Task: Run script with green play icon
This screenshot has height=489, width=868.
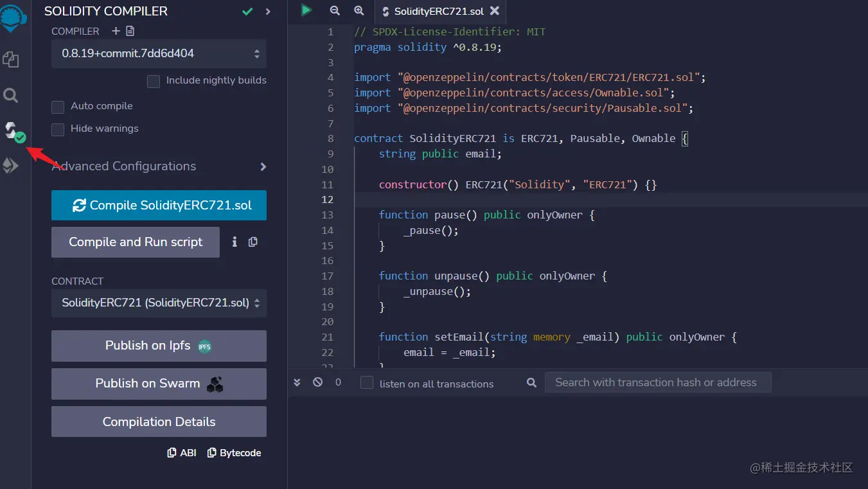Action: 306,10
